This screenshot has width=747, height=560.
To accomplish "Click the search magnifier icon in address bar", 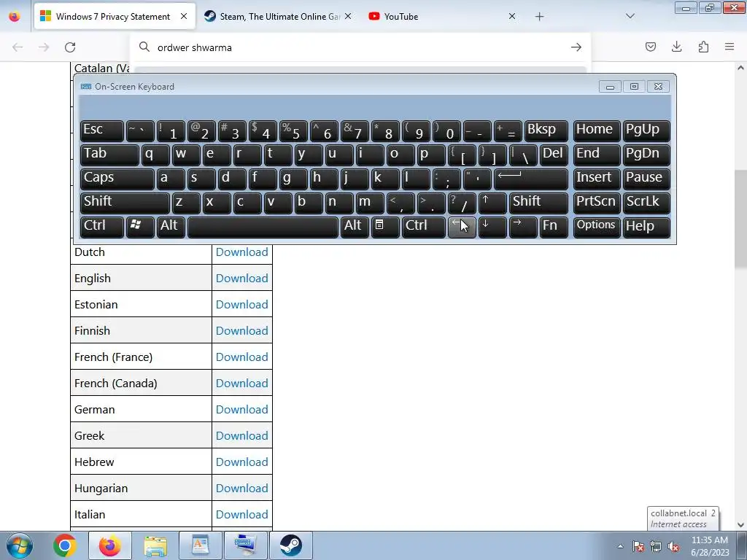I will point(144,47).
